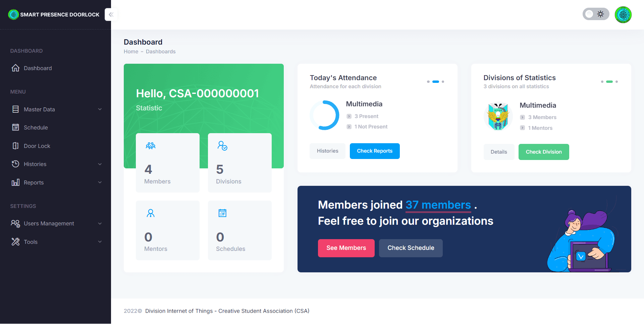Select first carousel dot in Today's Attendance
Image resolution: width=644 pixels, height=324 pixels.
click(x=428, y=82)
